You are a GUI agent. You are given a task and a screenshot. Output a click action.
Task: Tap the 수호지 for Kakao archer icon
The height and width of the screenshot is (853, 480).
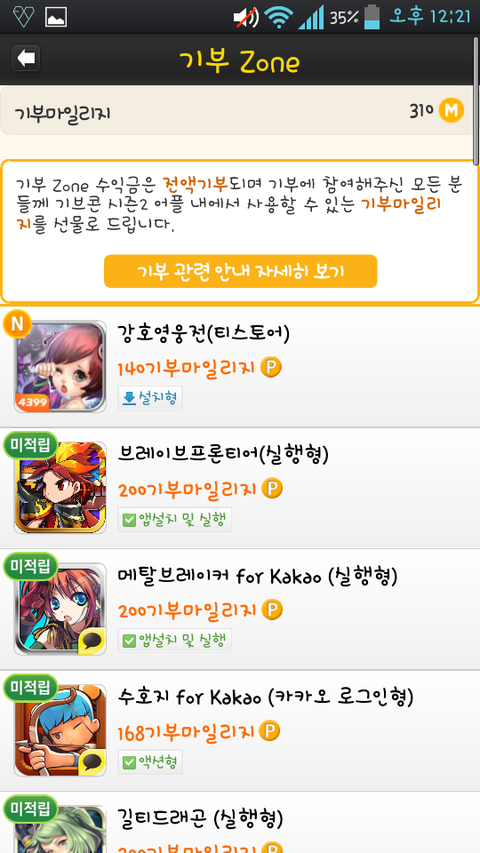pyautogui.click(x=60, y=730)
